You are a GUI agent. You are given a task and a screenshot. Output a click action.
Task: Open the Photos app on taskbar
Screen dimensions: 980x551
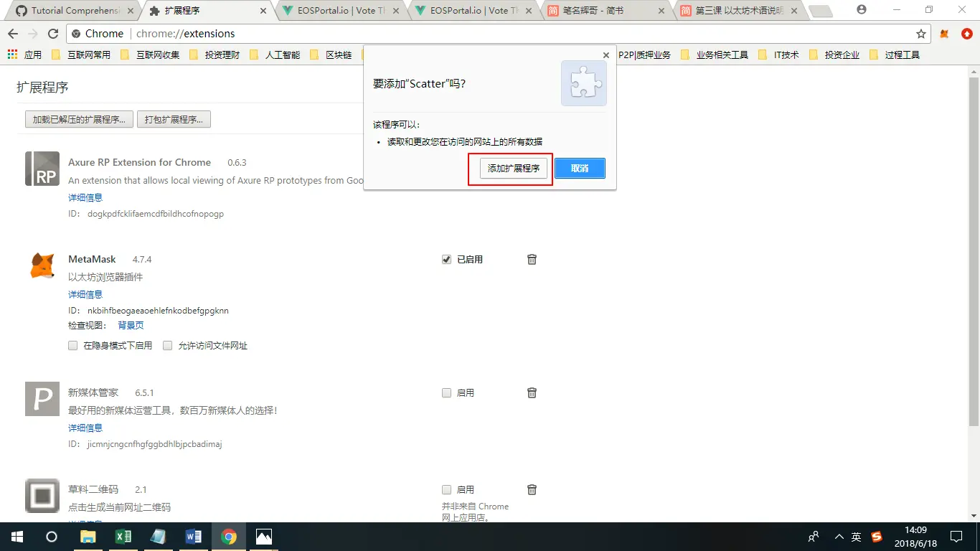click(x=264, y=537)
